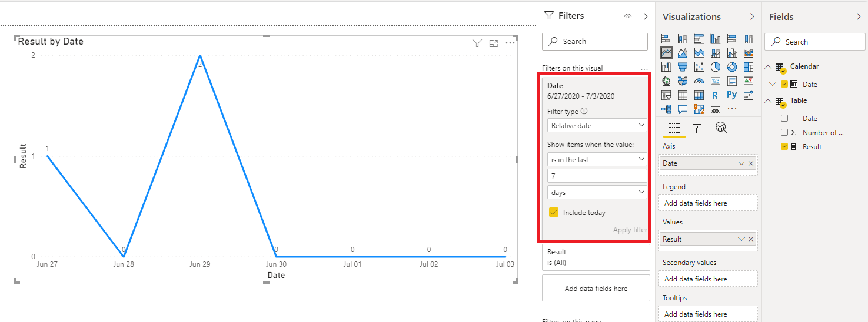Select the donut chart visual
Screen dimensions: 868x322
coord(732,67)
